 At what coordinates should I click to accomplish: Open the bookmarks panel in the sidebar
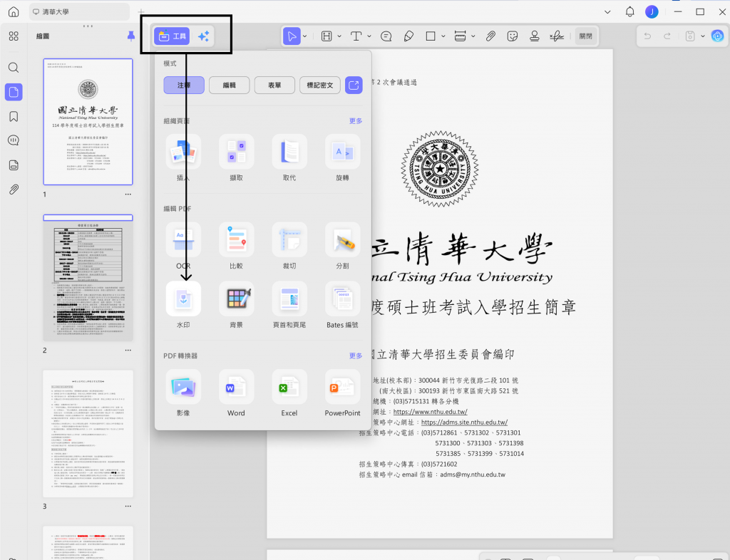click(14, 116)
